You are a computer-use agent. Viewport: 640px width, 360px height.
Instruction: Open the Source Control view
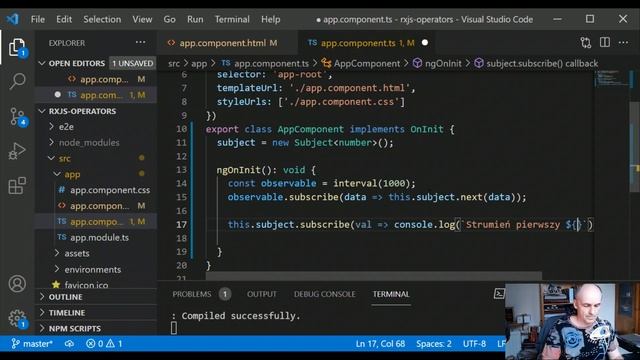[x=17, y=117]
